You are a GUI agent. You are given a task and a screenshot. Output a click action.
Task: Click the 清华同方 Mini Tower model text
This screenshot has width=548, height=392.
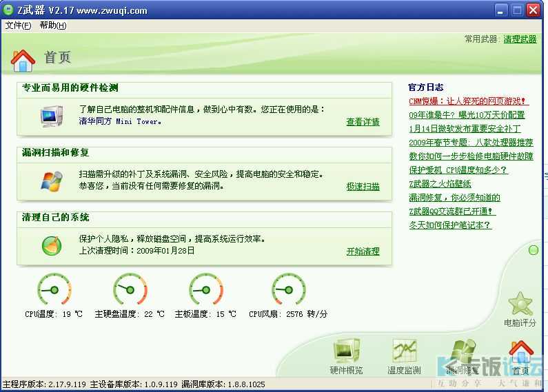[x=120, y=121]
